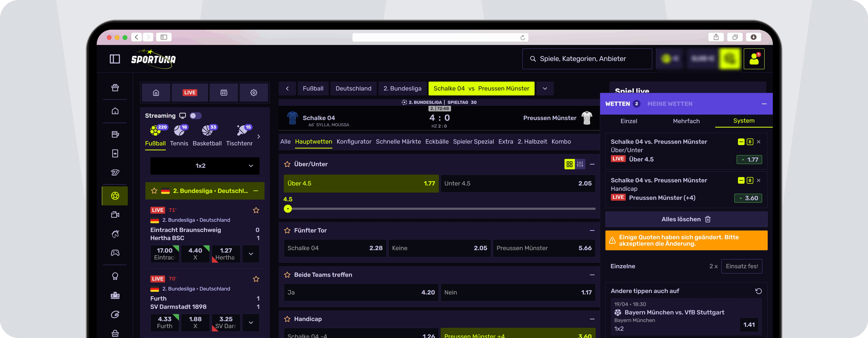Click the Einsatz stake input field

(742, 266)
